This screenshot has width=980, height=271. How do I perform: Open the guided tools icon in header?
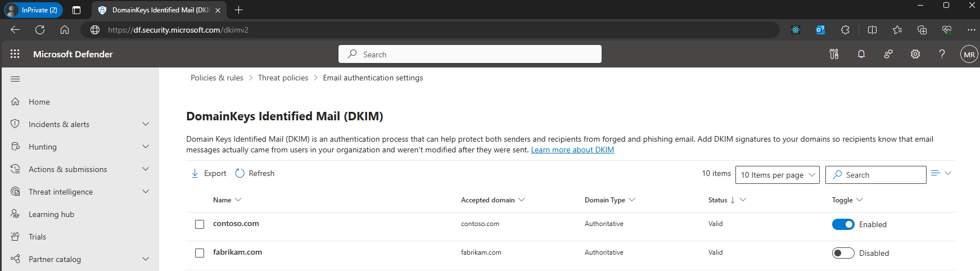point(834,54)
